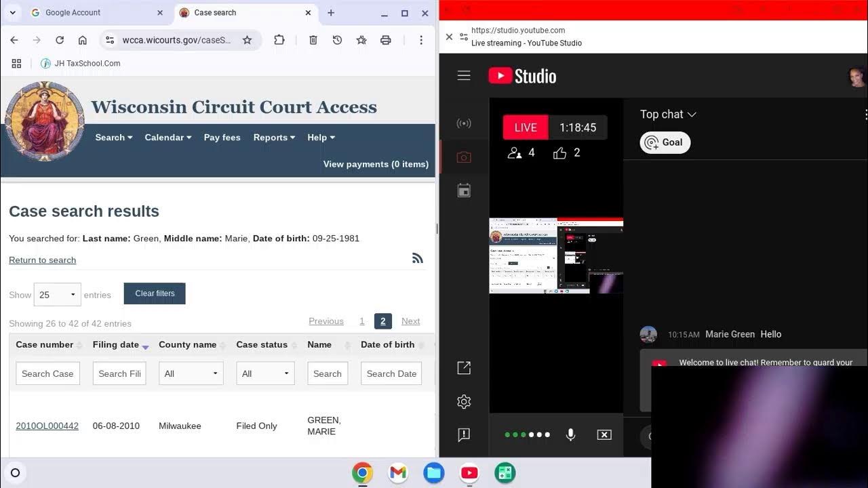Open case 2010OL000442
This screenshot has width=868, height=488.
tap(47, 426)
